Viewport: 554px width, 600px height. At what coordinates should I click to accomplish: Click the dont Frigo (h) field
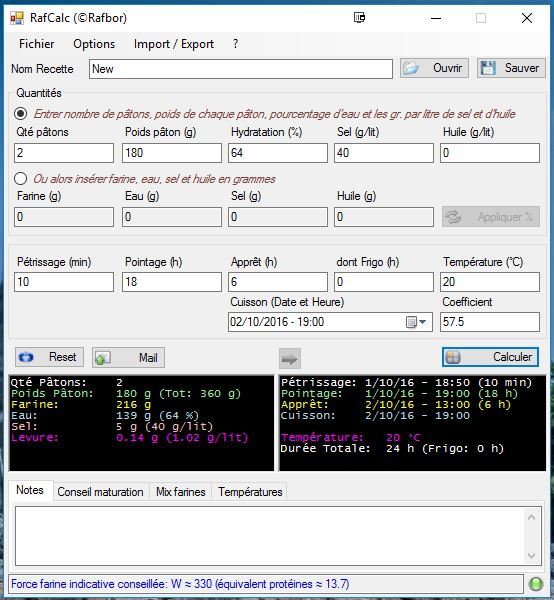(384, 282)
